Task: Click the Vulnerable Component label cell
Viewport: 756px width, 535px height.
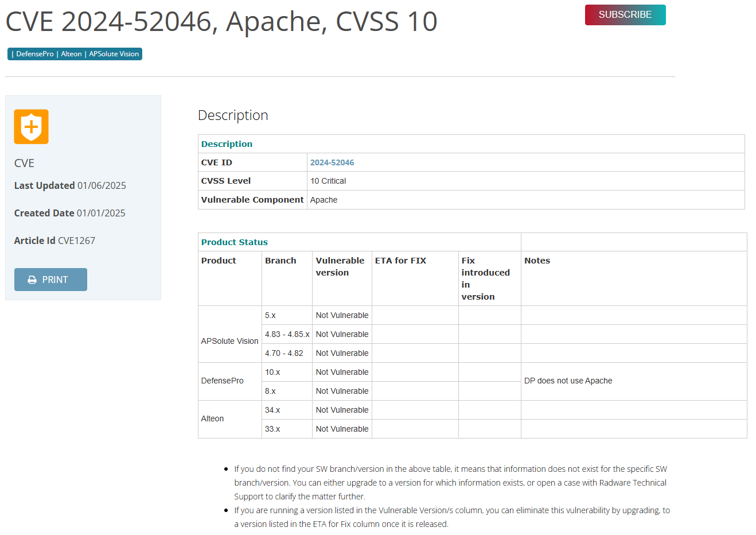Action: click(252, 200)
